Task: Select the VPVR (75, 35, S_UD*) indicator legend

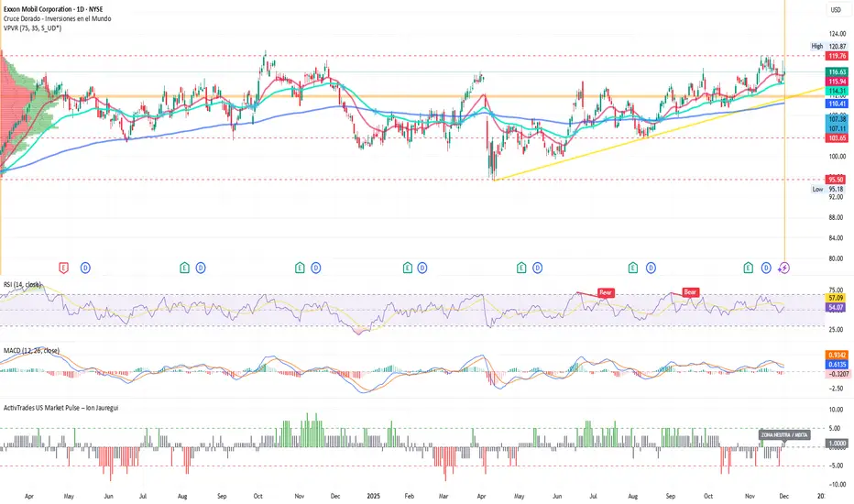Action: click(33, 27)
